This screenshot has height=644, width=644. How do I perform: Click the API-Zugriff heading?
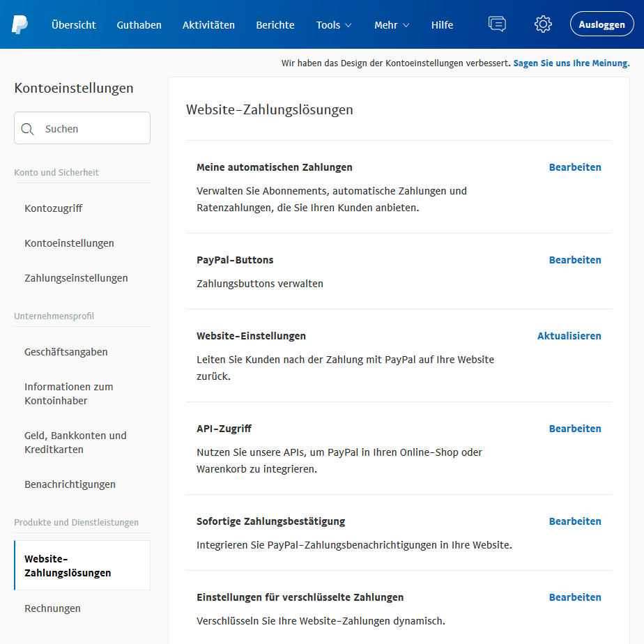click(224, 429)
